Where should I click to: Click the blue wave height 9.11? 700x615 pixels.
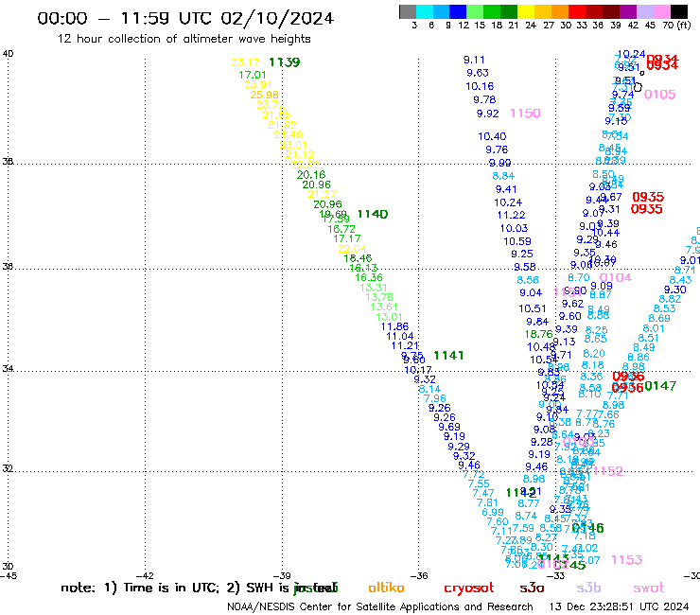[x=474, y=60]
